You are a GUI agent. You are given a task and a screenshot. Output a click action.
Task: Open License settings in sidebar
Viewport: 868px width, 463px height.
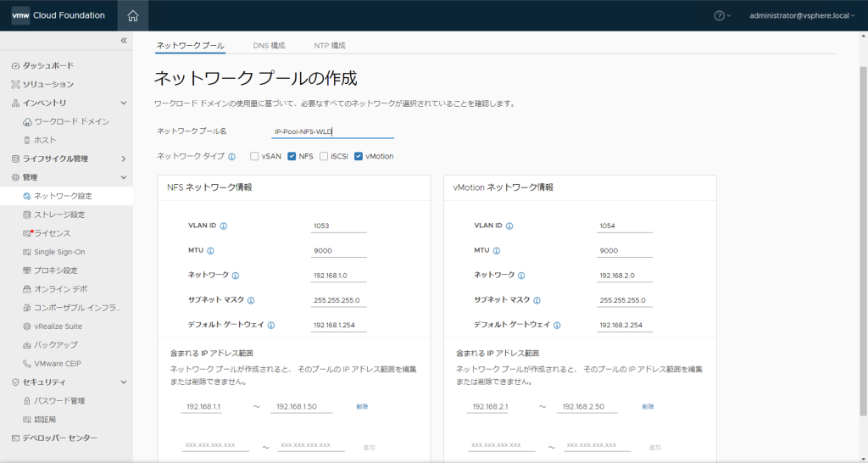point(52,233)
